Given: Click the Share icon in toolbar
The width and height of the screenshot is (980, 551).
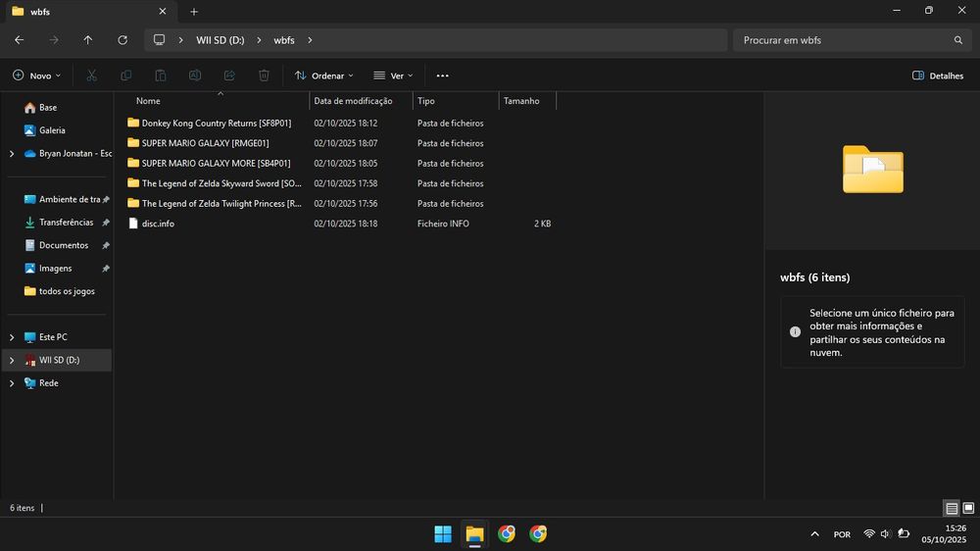Looking at the screenshot, I should point(229,75).
